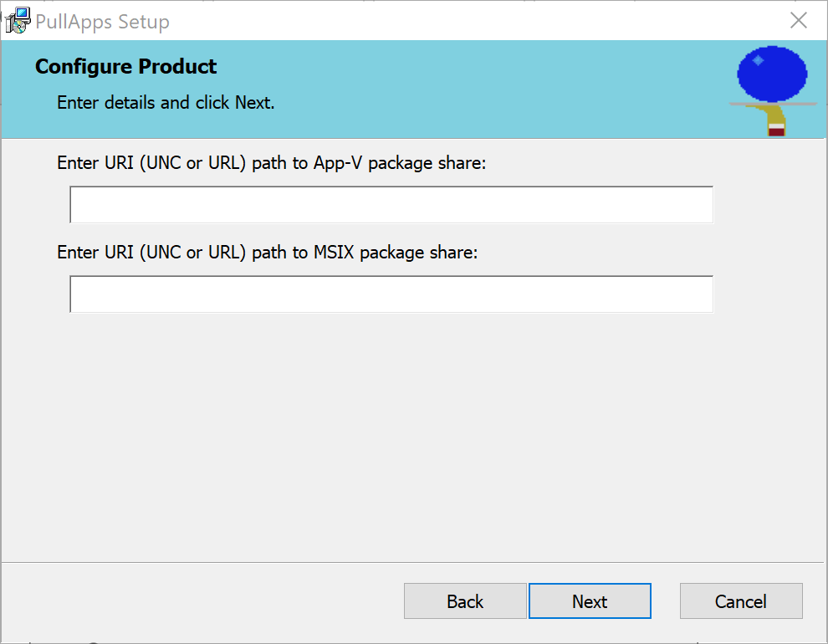Click the red cuff at the logo's base
Viewport: 828px width, 644px height.
point(776,130)
